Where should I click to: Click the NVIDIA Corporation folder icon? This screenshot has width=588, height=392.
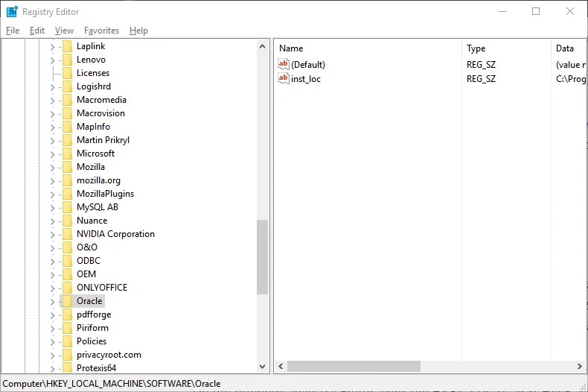[67, 234]
